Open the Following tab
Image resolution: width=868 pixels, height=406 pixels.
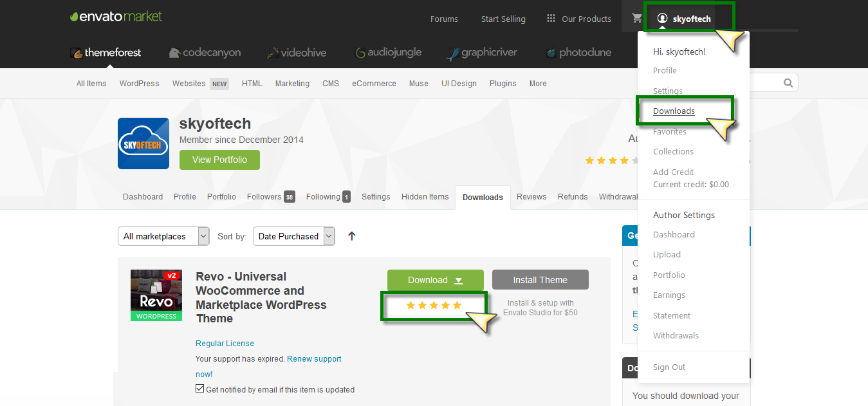(328, 197)
